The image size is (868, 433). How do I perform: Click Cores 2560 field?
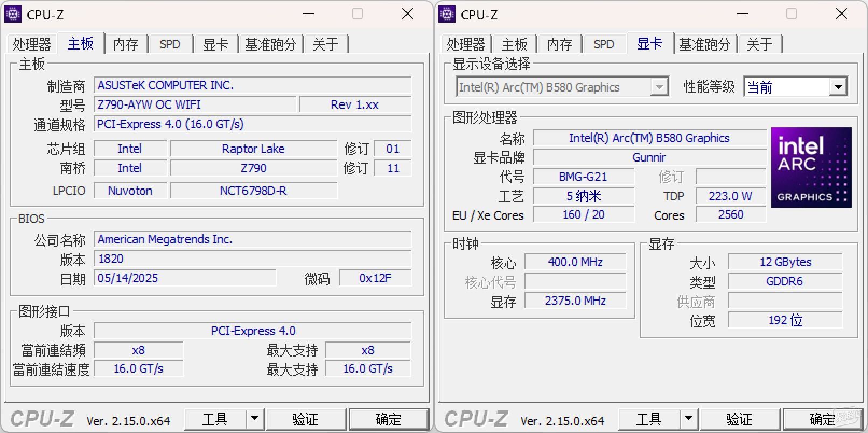point(731,214)
